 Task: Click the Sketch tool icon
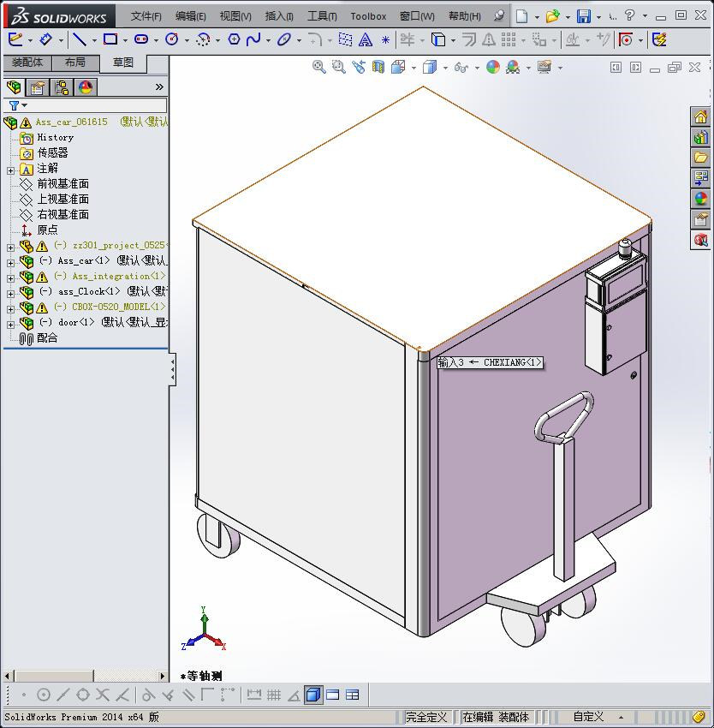point(15,39)
